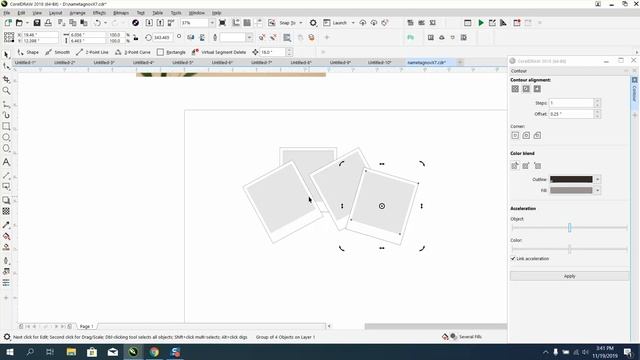Image resolution: width=640 pixels, height=360 pixels.
Task: Open the Effects menu
Action: tap(99, 13)
